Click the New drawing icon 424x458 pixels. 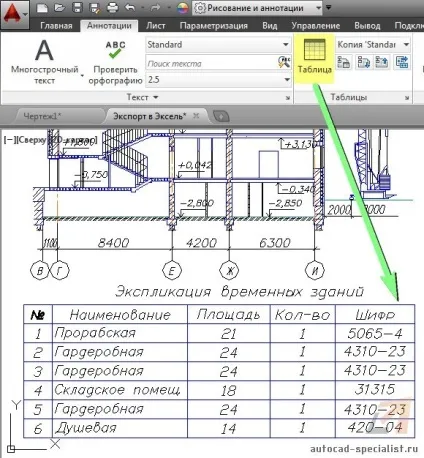pyautogui.click(x=42, y=8)
